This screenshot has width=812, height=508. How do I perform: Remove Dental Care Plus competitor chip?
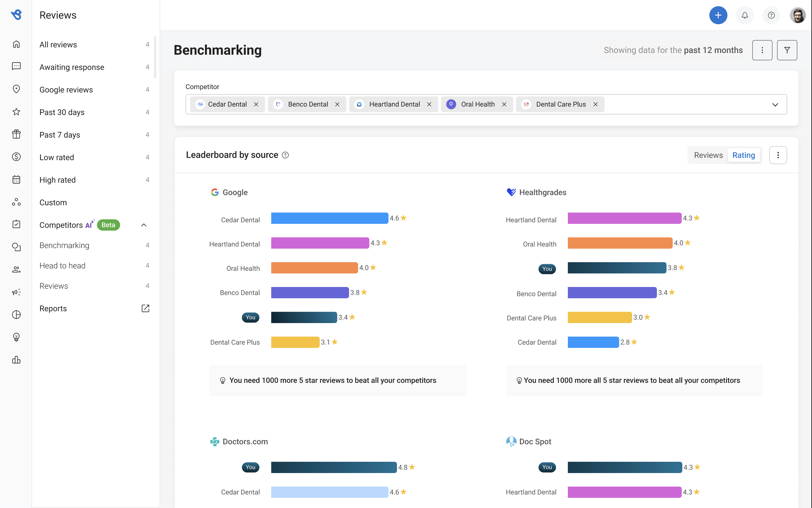click(x=595, y=105)
